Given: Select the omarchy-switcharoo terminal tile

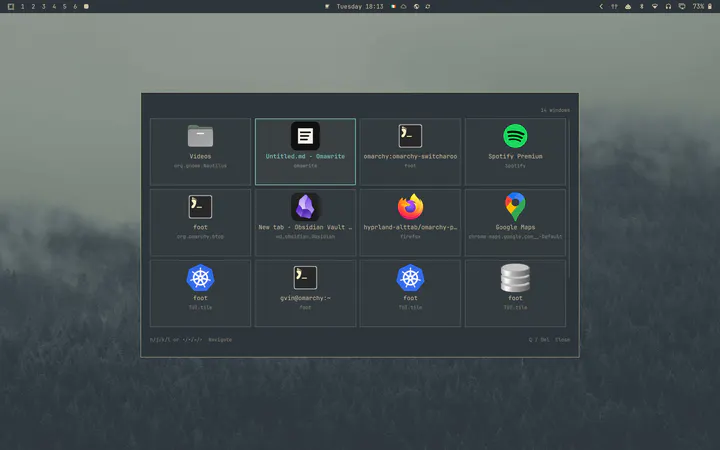Looking at the screenshot, I should (x=410, y=152).
